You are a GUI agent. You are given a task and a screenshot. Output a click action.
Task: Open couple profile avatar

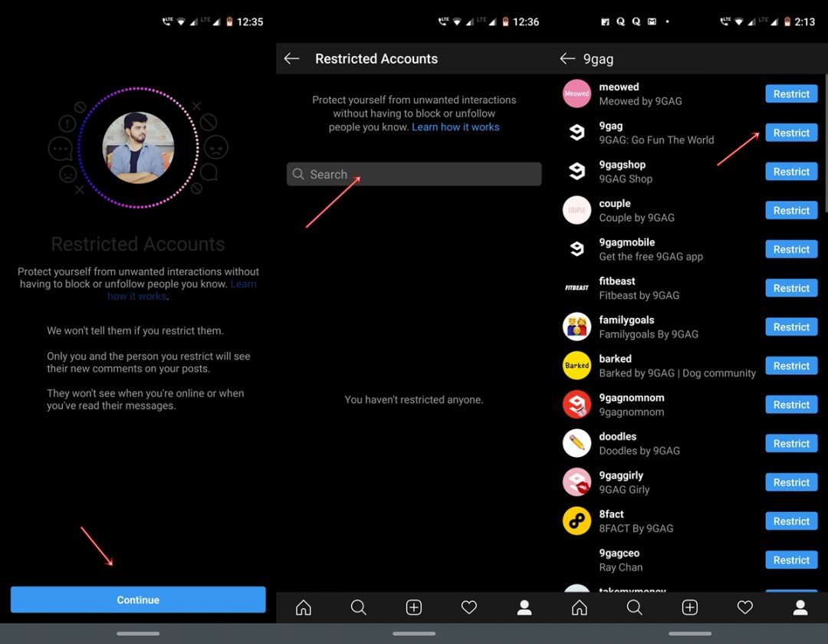point(577,210)
